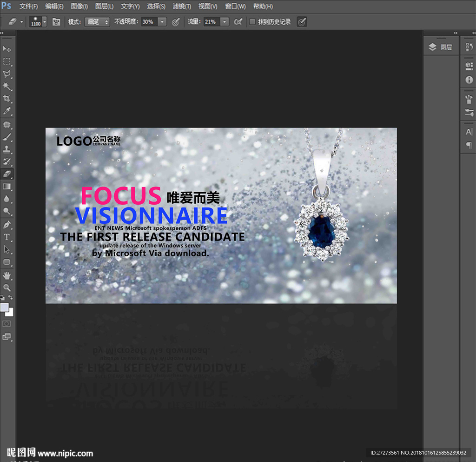Select the Gradient tool
476x462 pixels.
click(x=7, y=187)
